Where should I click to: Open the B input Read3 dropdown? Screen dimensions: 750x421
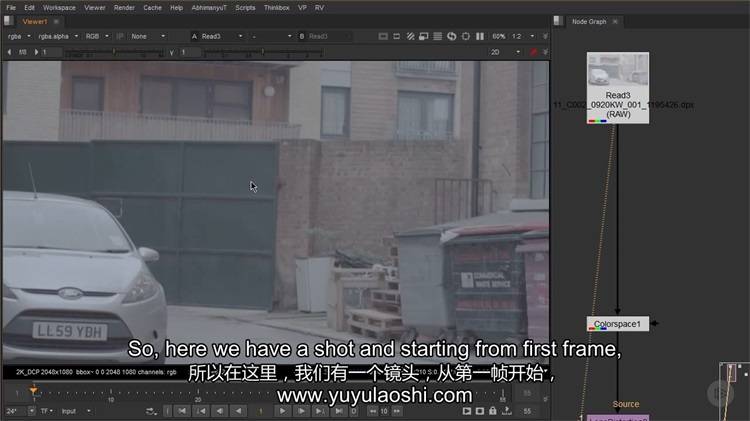(x=329, y=36)
